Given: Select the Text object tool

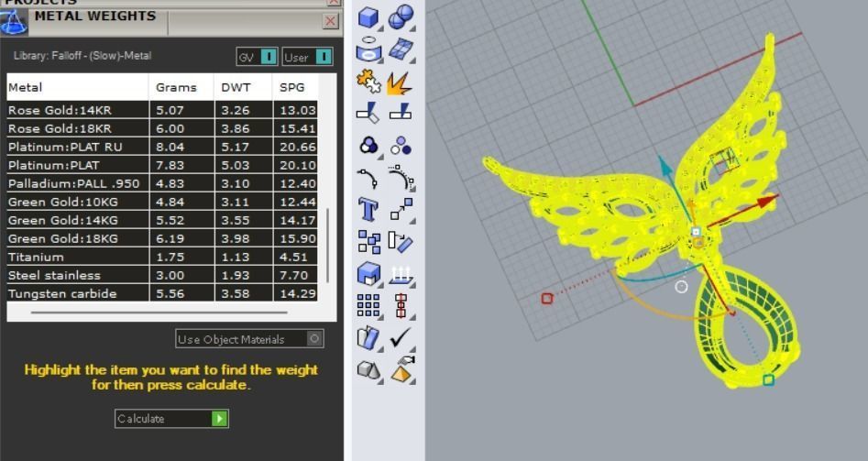Looking at the screenshot, I should tap(368, 210).
